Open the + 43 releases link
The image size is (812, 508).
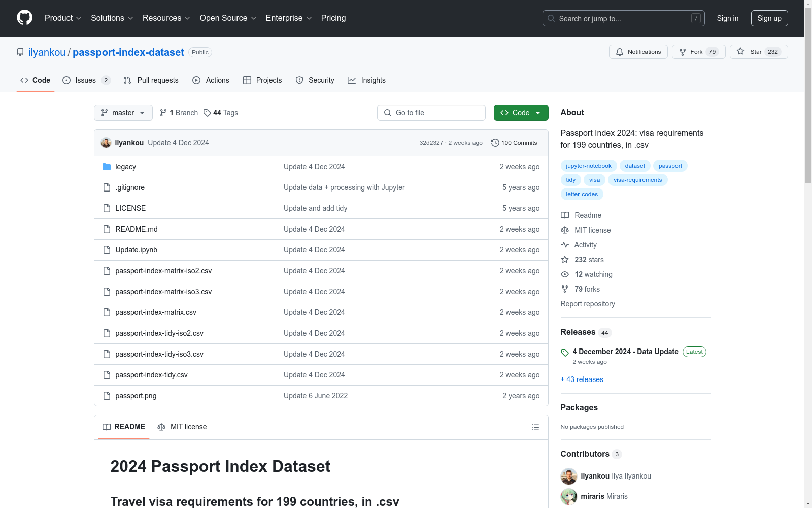[582, 379]
